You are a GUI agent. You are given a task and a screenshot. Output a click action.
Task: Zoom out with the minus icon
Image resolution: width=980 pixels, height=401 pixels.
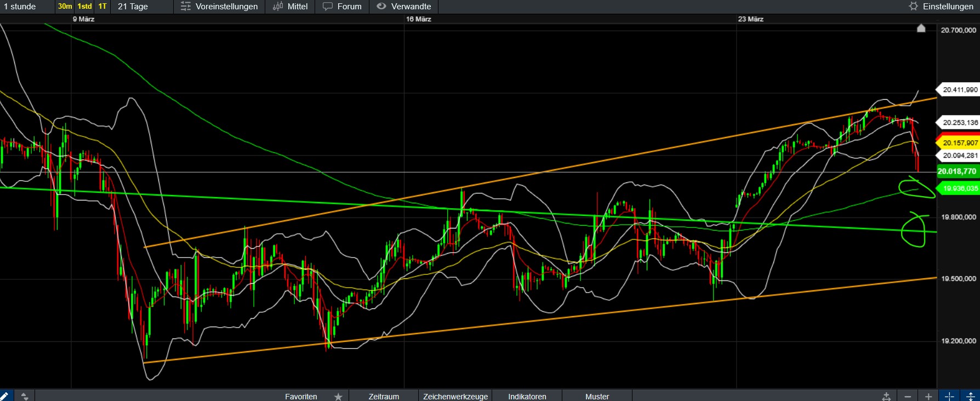[x=908, y=396]
